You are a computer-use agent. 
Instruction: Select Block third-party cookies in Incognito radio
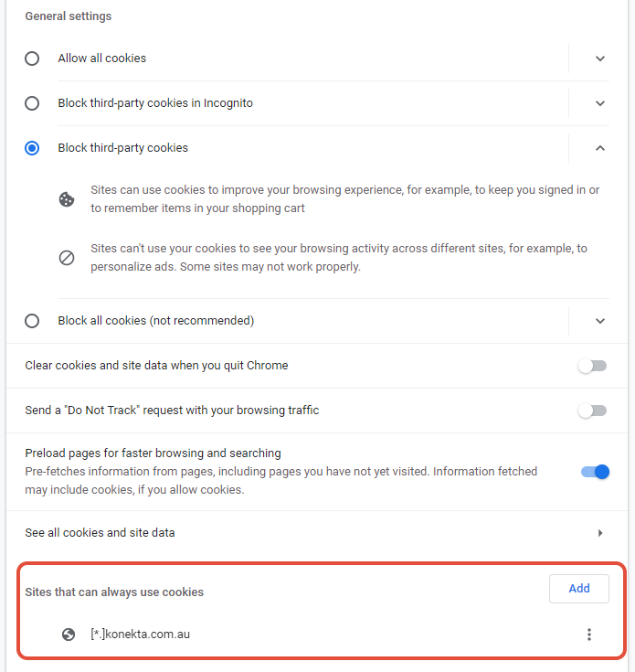tap(32, 103)
